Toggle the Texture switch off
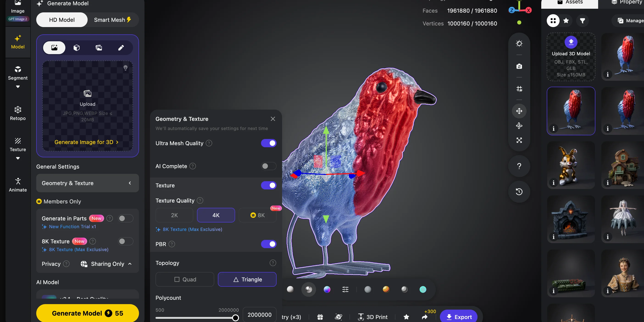 (x=269, y=185)
